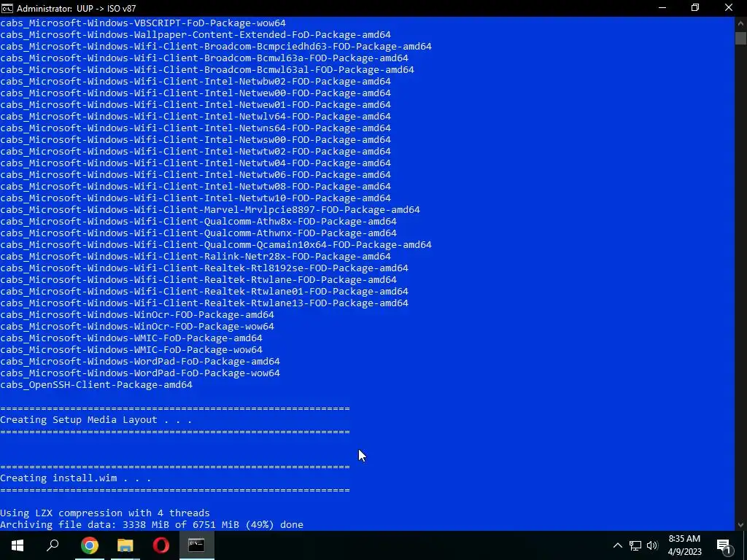Screen dimensions: 747x560
Task: Click the Intel-Netwlv64 package line
Action: (x=196, y=117)
